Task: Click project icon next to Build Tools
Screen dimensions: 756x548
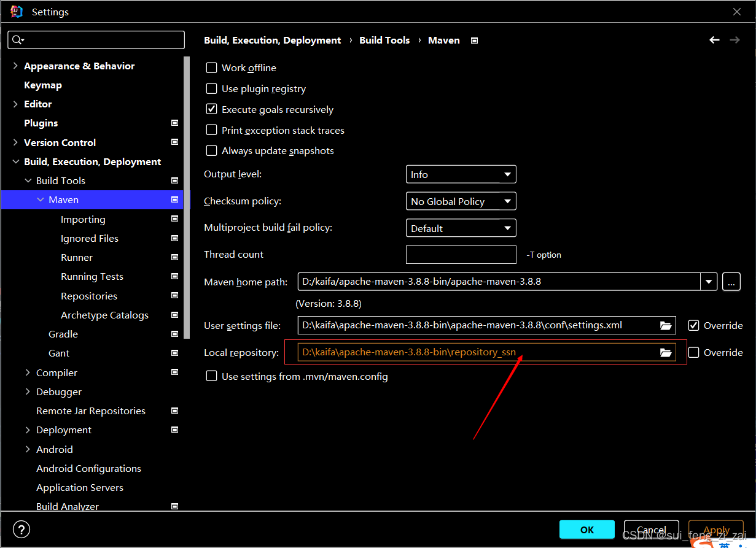Action: [174, 180]
